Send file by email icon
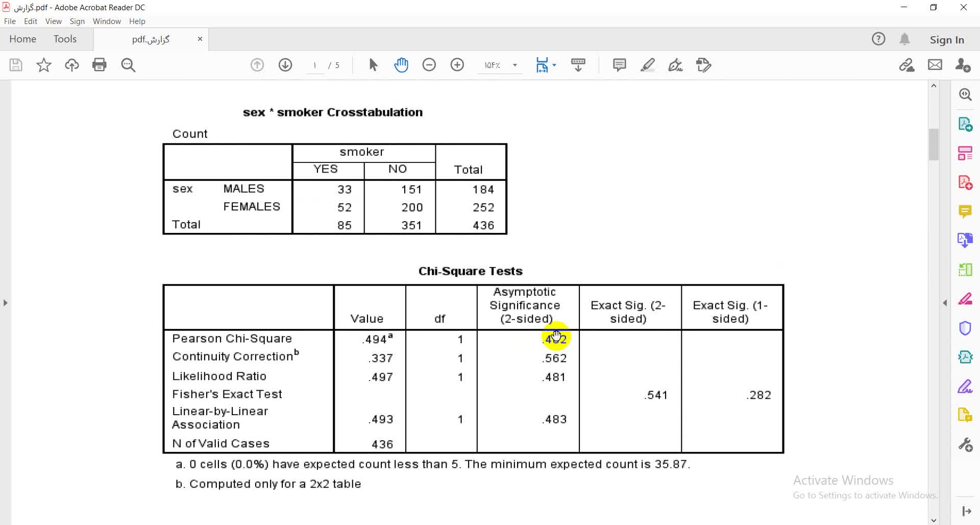980x525 pixels. (x=935, y=65)
